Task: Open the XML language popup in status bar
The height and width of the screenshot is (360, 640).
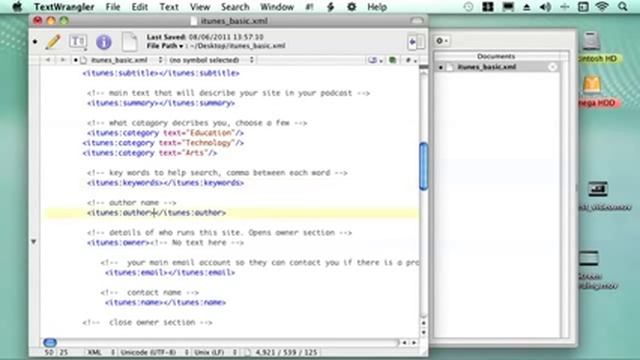Action: [x=100, y=352]
